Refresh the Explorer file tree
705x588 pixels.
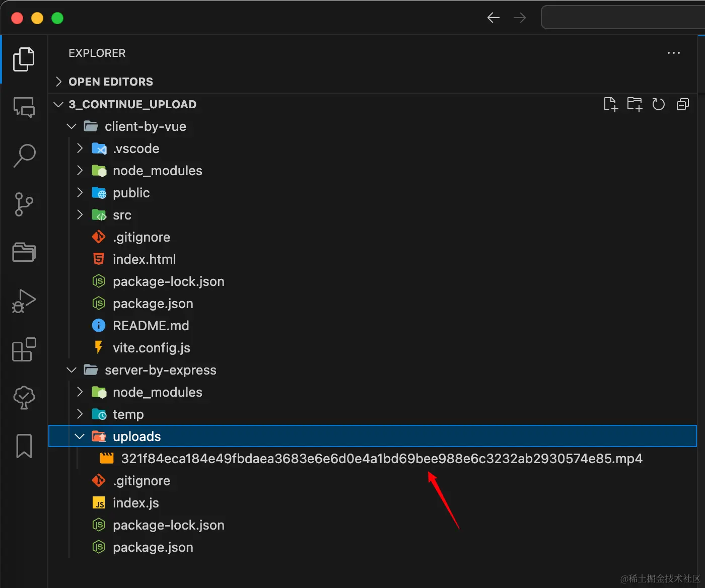coord(659,104)
